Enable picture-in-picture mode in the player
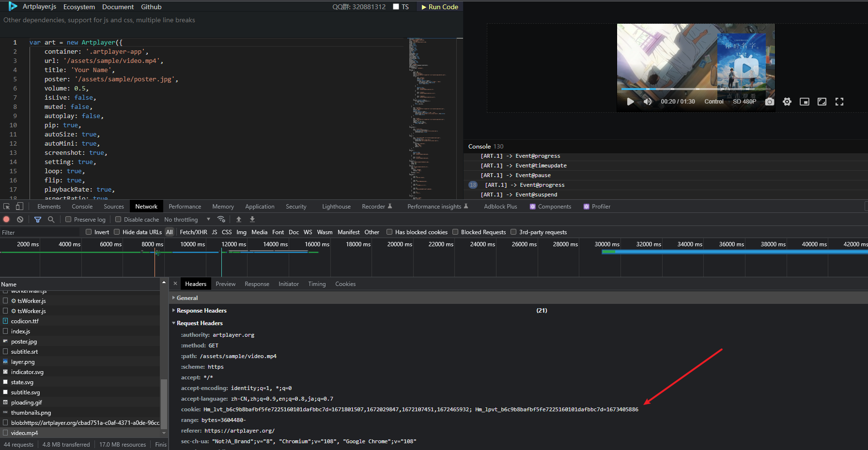Screen dimensions: 868x450 tap(805, 102)
